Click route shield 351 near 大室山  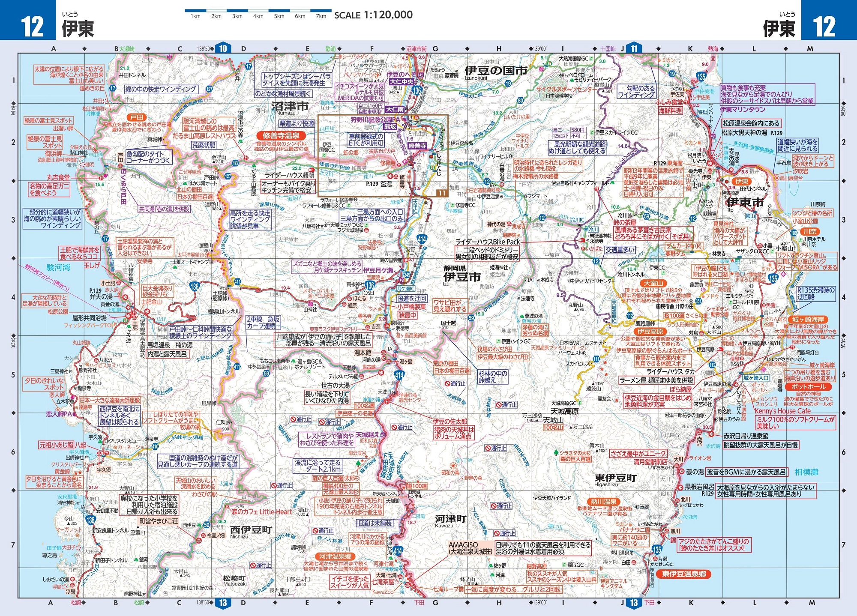tap(698, 301)
